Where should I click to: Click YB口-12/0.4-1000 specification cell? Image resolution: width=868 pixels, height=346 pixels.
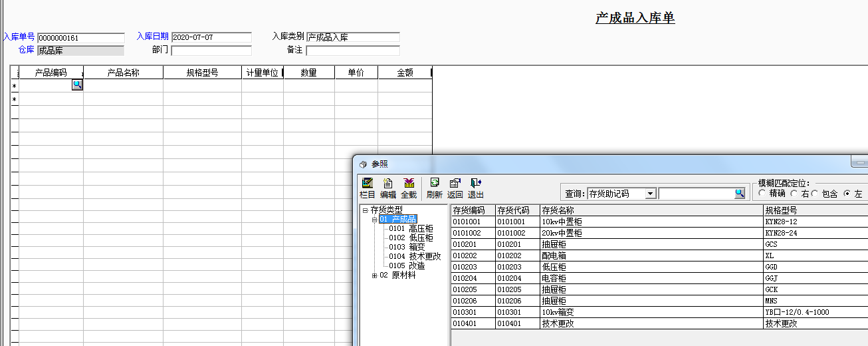(x=815, y=312)
